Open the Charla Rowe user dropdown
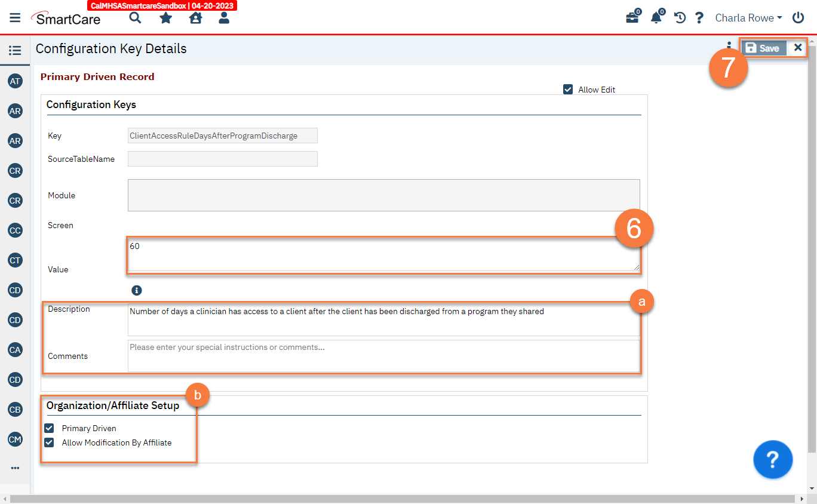 pyautogui.click(x=748, y=18)
